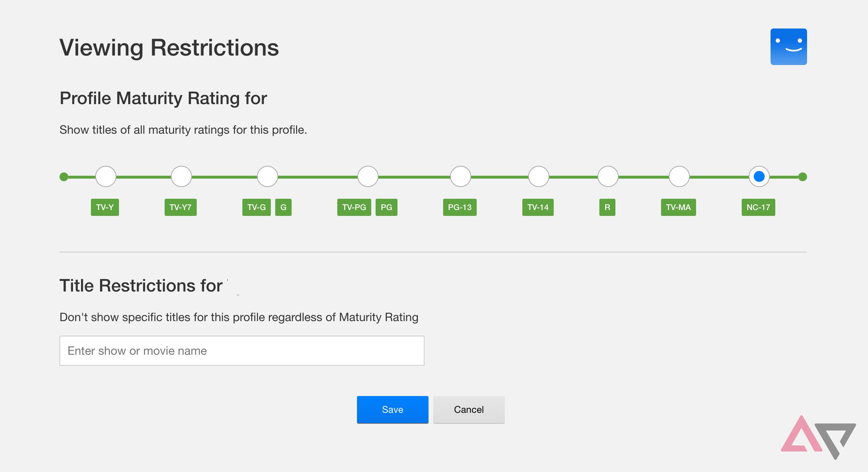Click the blue smiling profile icon
The image size is (868, 472).
[x=788, y=47]
